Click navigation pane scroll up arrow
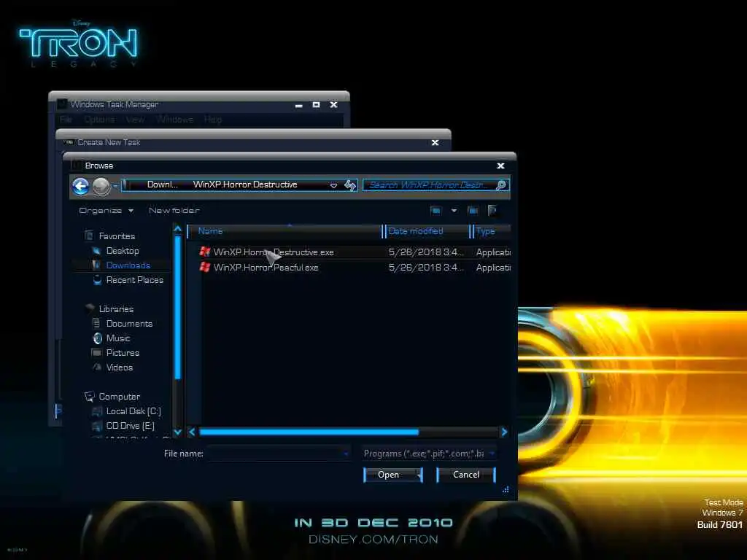Viewport: 747px width, 560px height. pyautogui.click(x=178, y=229)
